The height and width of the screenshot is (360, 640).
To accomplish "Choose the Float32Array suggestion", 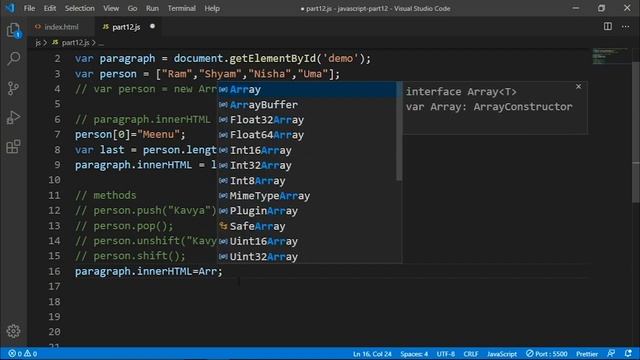I will pyautogui.click(x=307, y=120).
